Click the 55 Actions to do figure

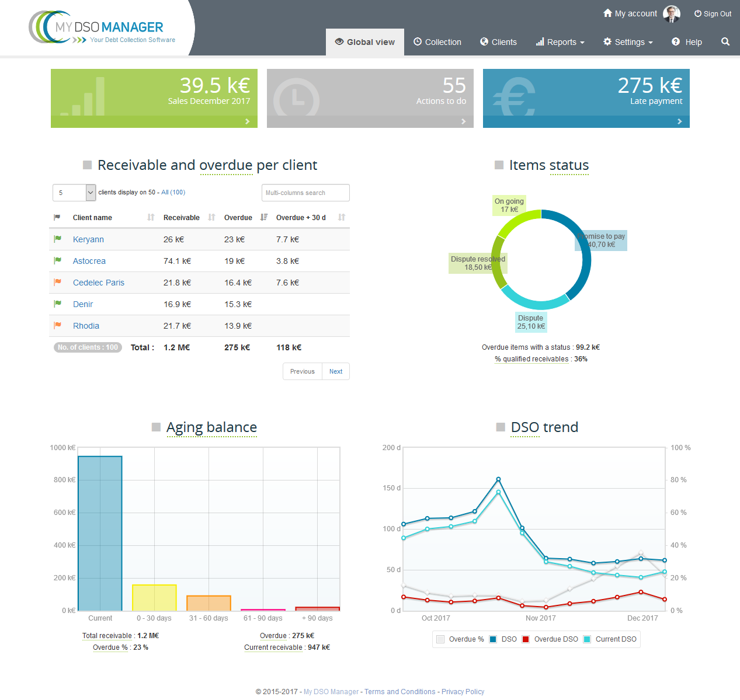pos(454,86)
